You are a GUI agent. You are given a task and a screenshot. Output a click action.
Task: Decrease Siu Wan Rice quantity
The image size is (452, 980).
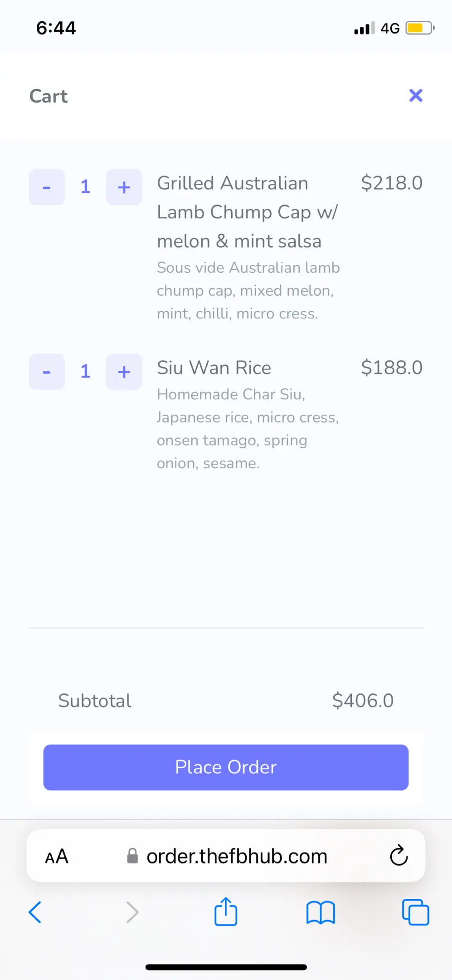pyautogui.click(x=47, y=372)
